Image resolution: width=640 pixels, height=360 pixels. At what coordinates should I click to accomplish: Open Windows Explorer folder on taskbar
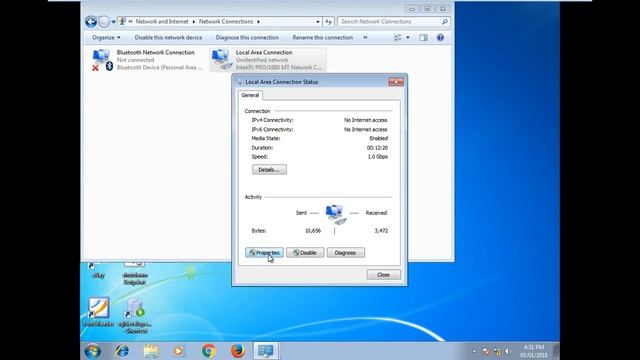click(x=151, y=351)
